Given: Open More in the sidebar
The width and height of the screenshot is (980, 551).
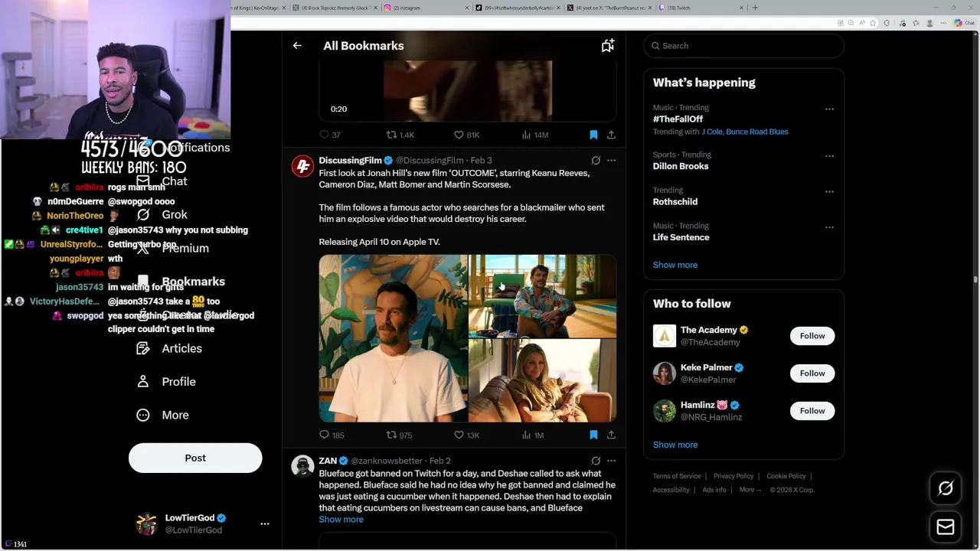Looking at the screenshot, I should pyautogui.click(x=162, y=415).
